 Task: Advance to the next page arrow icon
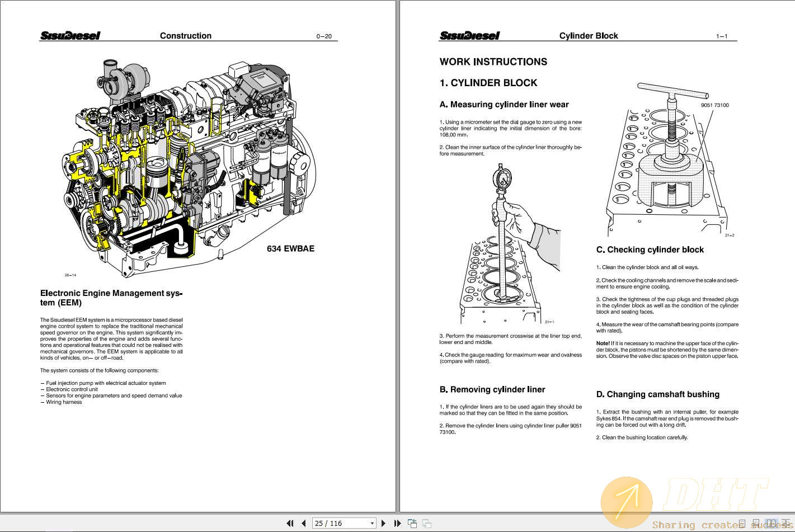click(383, 523)
